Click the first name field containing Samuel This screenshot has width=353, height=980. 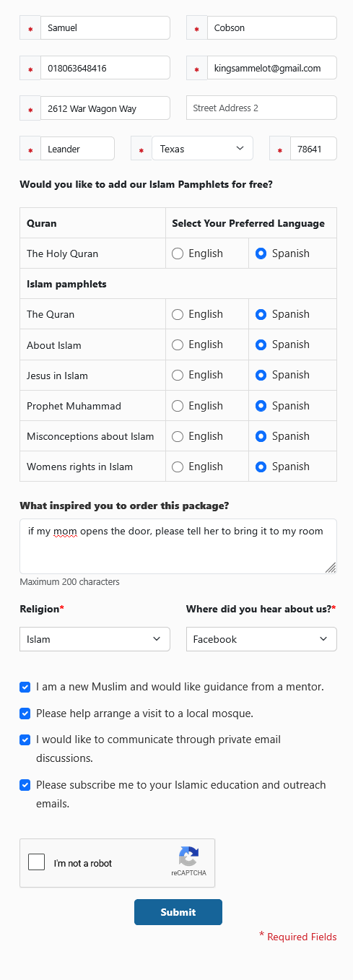coord(105,28)
